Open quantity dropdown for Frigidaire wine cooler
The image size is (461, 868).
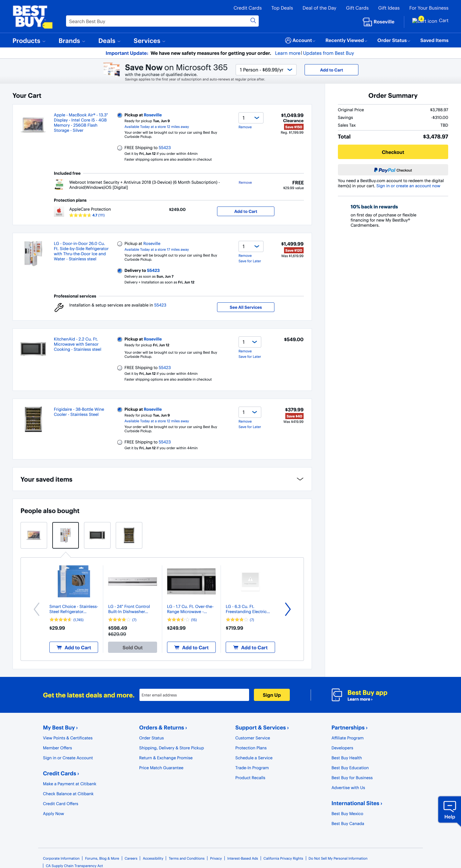coord(250,412)
